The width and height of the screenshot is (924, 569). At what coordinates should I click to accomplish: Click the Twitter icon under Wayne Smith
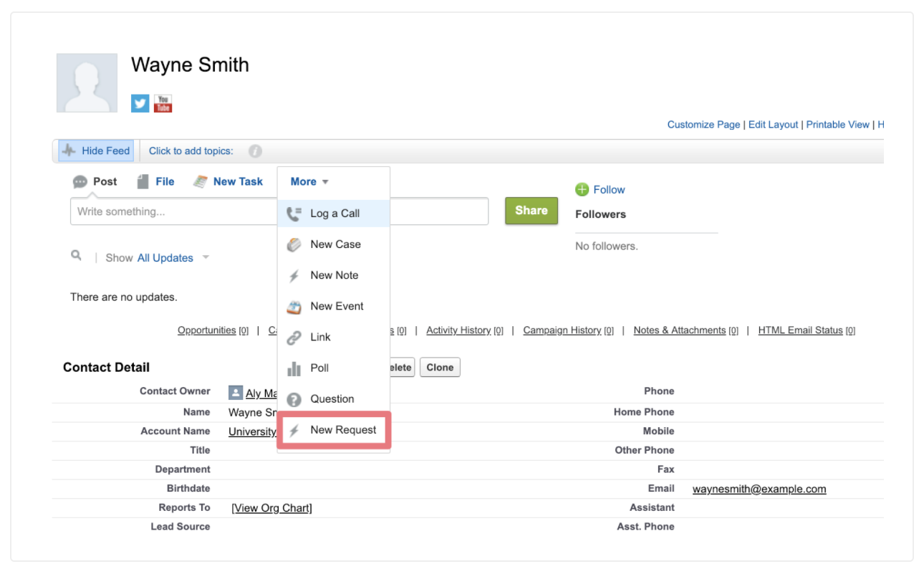140,103
